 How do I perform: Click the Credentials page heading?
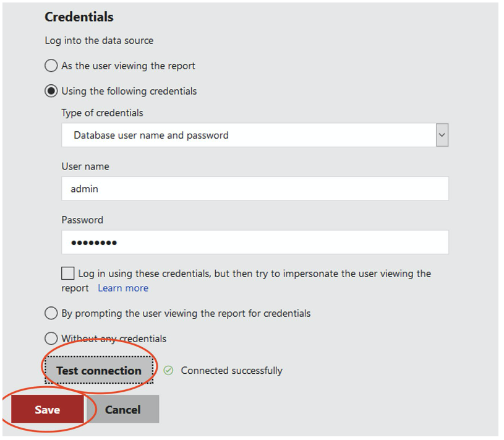click(x=79, y=17)
